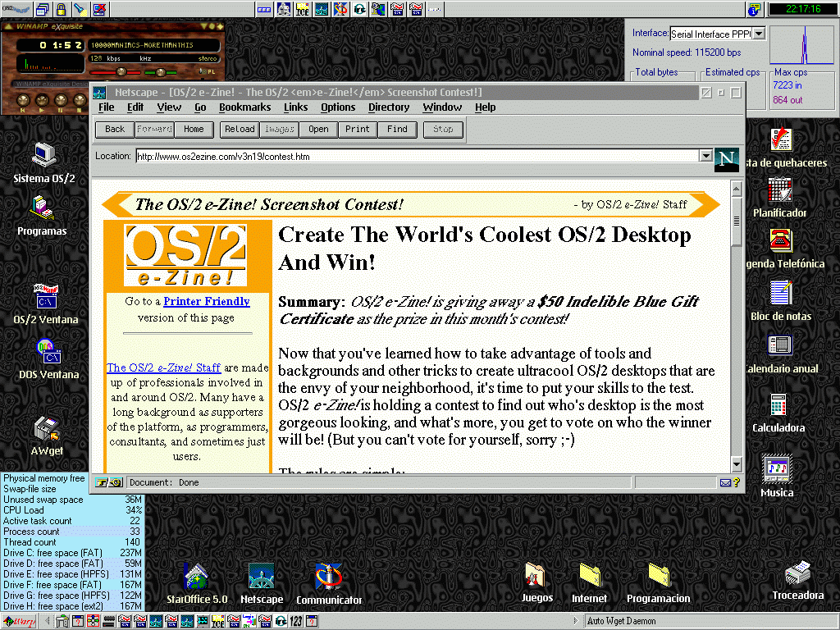Open the Printer Friendly link
Viewport: 840px width, 630px height.
tap(206, 301)
